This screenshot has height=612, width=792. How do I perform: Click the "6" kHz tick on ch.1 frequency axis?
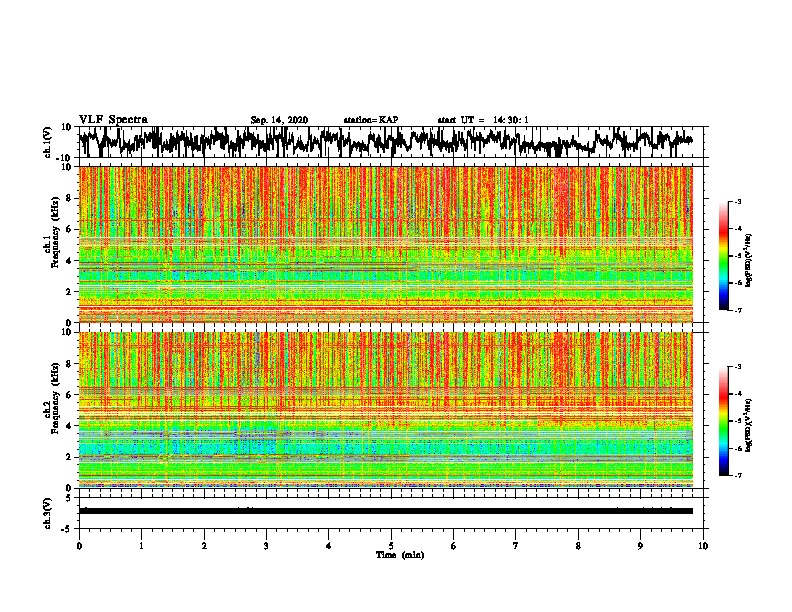70,230
